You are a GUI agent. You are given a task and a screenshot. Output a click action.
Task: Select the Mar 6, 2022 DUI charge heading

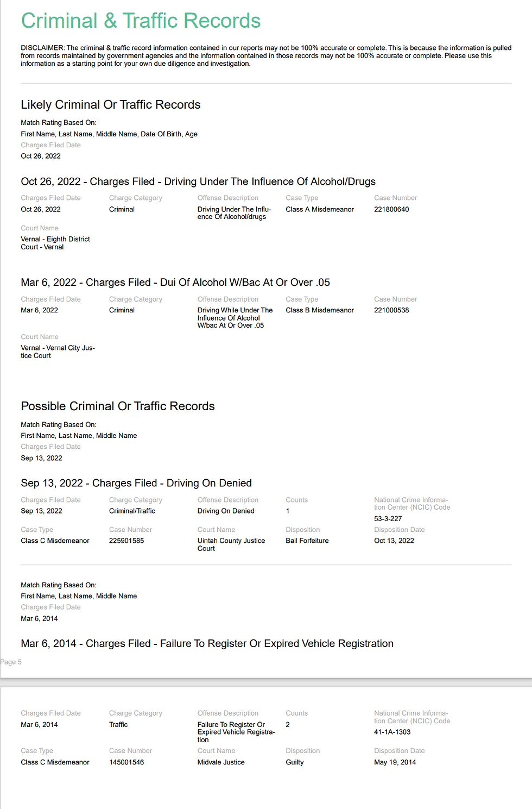(x=175, y=283)
